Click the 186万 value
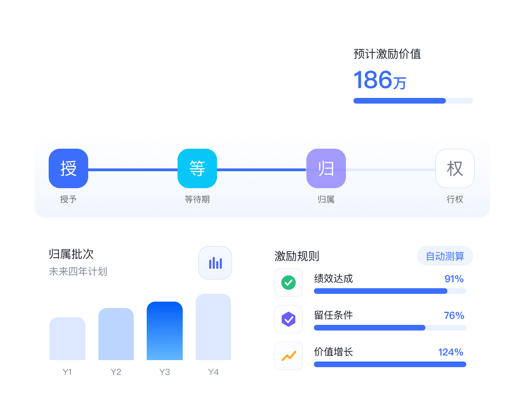The image size is (522, 420). pyautogui.click(x=380, y=80)
